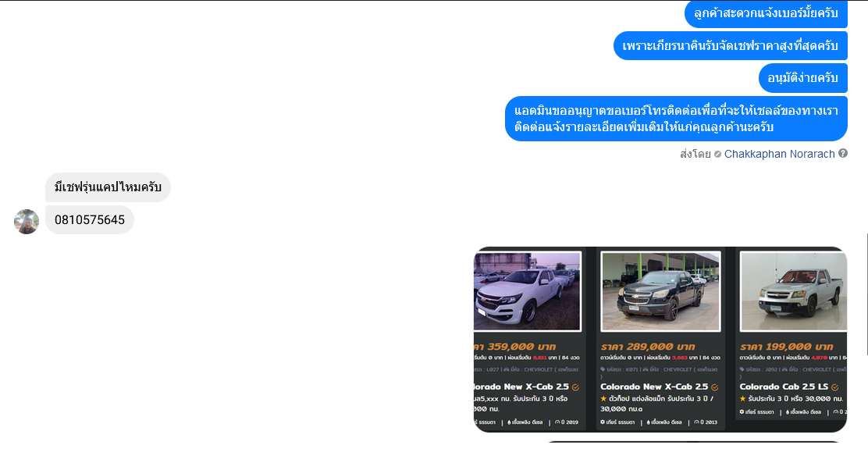Click verified check icon on the 359,000 baht listing title
868x452 pixels.
[x=576, y=388]
